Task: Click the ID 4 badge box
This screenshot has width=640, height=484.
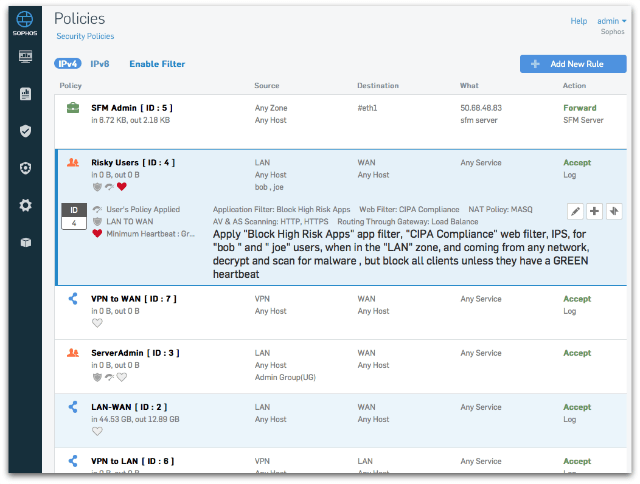Action: [x=74, y=217]
